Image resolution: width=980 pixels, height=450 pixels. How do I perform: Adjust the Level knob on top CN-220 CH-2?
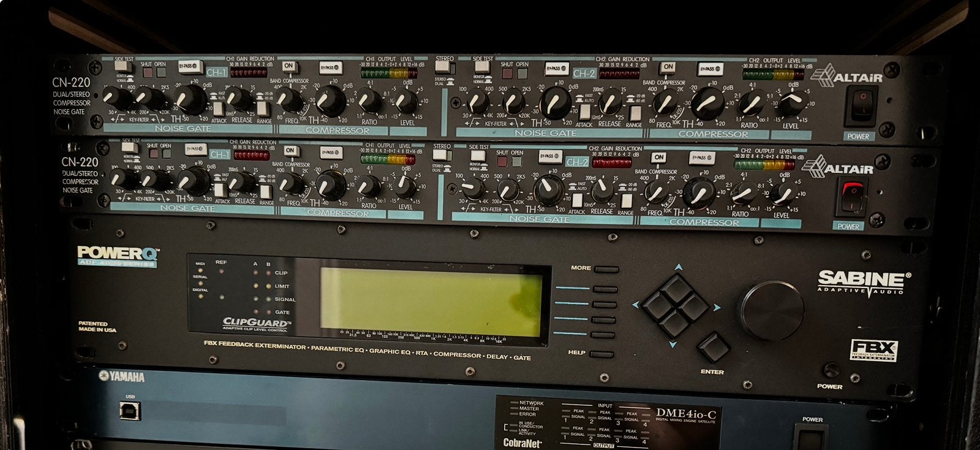[794, 105]
